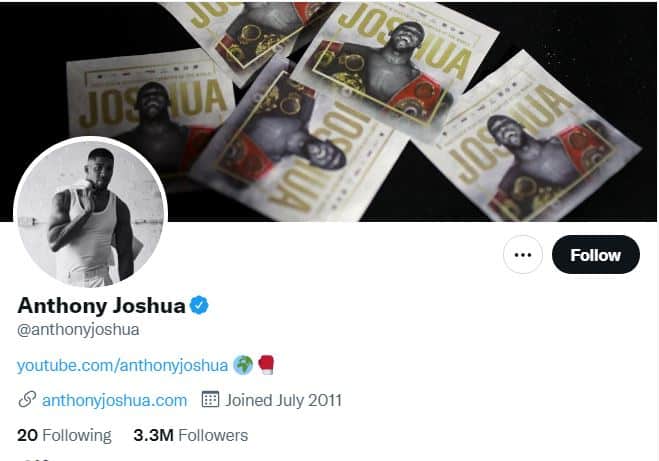Click the Anthony Joshua display name
The image size is (659, 461).
(x=101, y=306)
